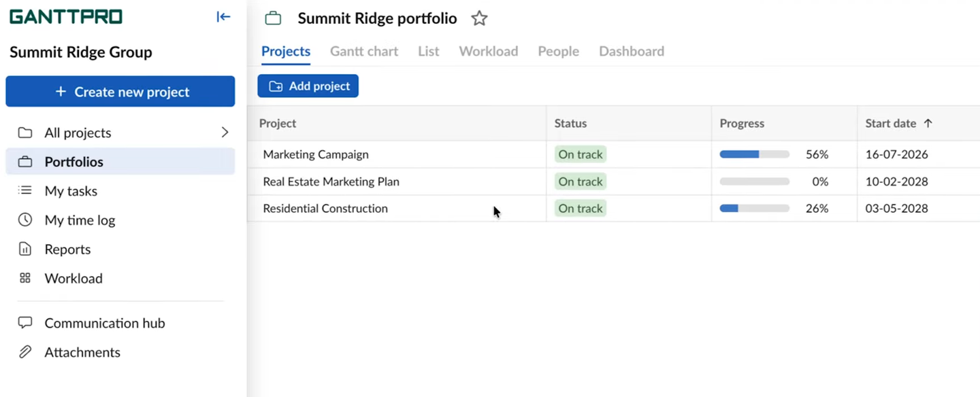Open the Gantt chart tab
Image resolution: width=980 pixels, height=397 pixels.
tap(364, 51)
